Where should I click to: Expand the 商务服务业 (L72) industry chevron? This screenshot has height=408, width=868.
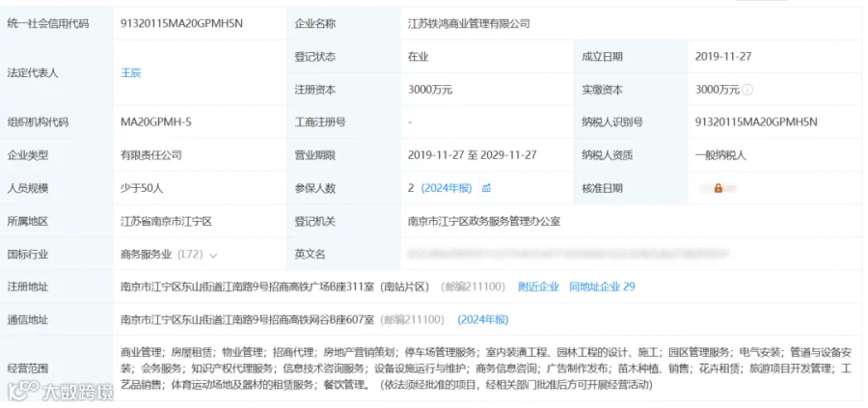(x=213, y=256)
